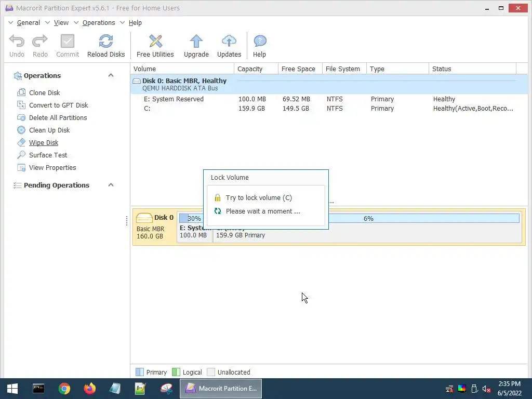The width and height of the screenshot is (532, 399).
Task: Select the C: volume row
Action: point(329,109)
